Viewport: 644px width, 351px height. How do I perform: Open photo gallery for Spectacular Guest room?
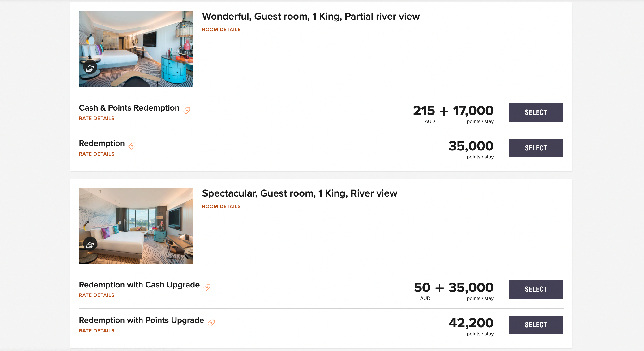click(90, 245)
